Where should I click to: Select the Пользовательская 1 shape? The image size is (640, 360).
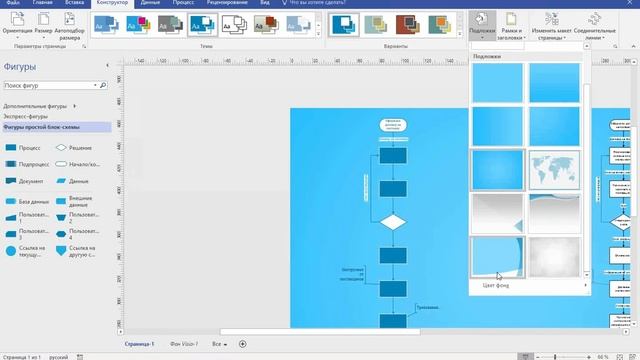pyautogui.click(x=27, y=218)
